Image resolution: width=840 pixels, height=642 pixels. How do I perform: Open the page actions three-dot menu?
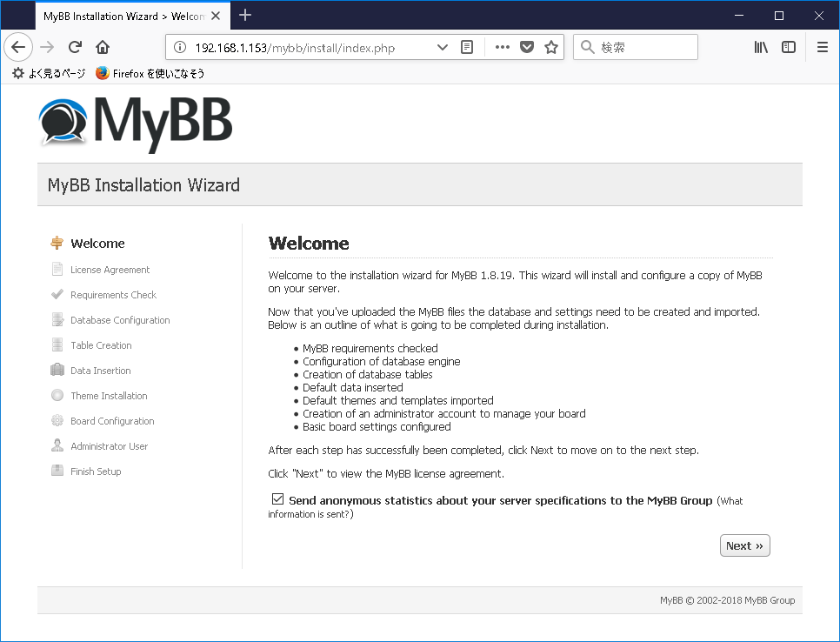(502, 47)
